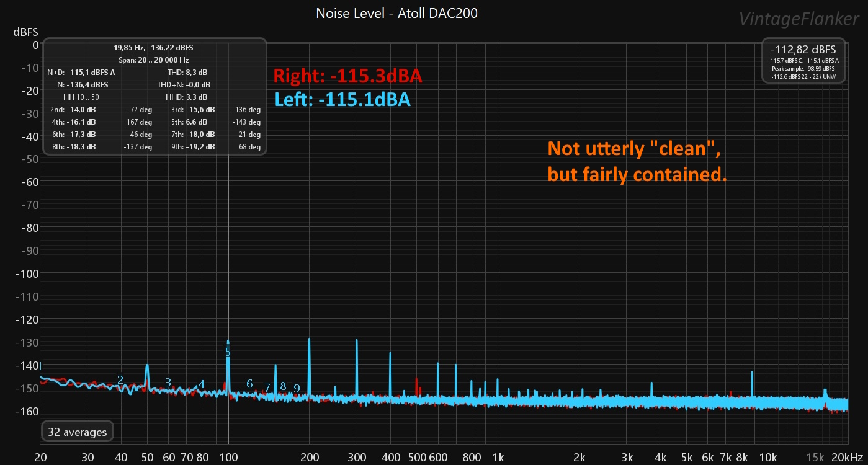The width and height of the screenshot is (868, 465).
Task: Click the '32 averages' indicator box
Action: [77, 432]
